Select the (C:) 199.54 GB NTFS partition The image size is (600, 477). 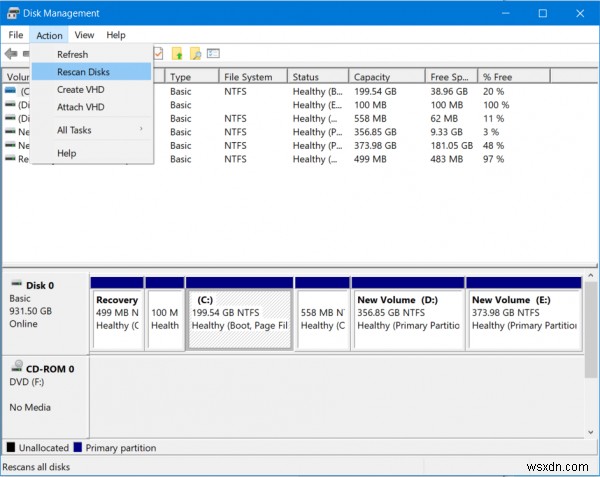[x=239, y=318]
